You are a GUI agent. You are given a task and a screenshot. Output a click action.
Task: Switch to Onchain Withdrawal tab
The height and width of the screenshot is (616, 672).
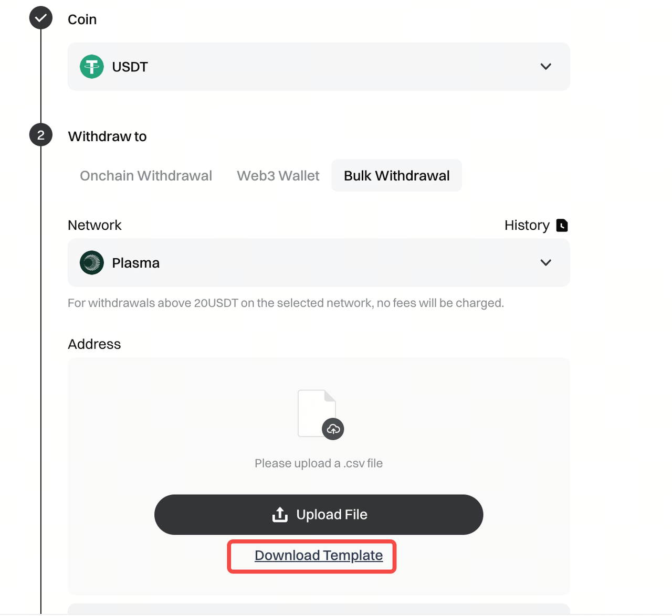click(146, 176)
